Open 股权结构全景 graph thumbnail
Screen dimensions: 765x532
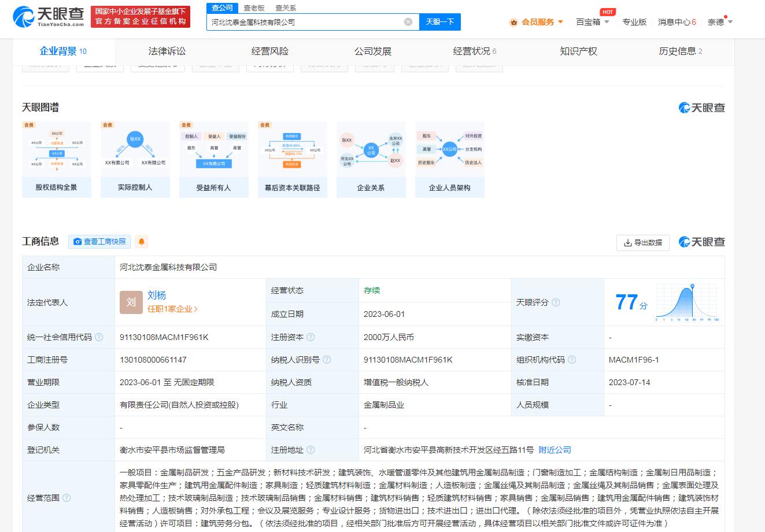57,159
